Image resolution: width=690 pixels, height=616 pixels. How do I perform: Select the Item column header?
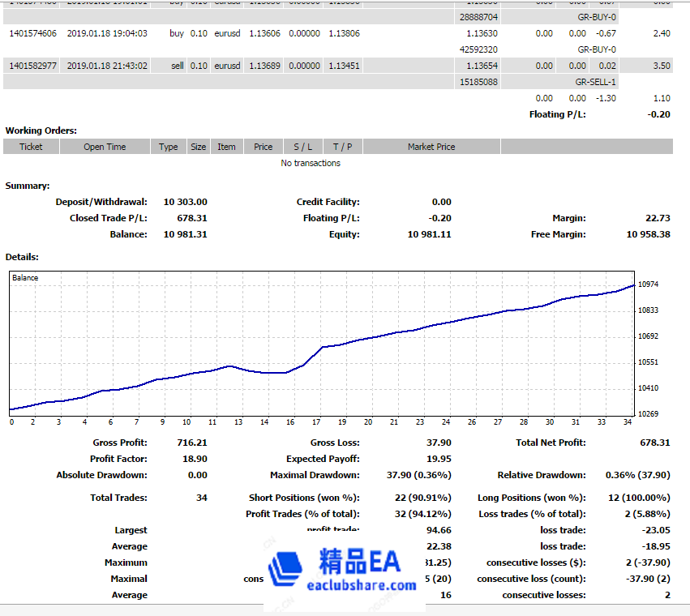(226, 147)
